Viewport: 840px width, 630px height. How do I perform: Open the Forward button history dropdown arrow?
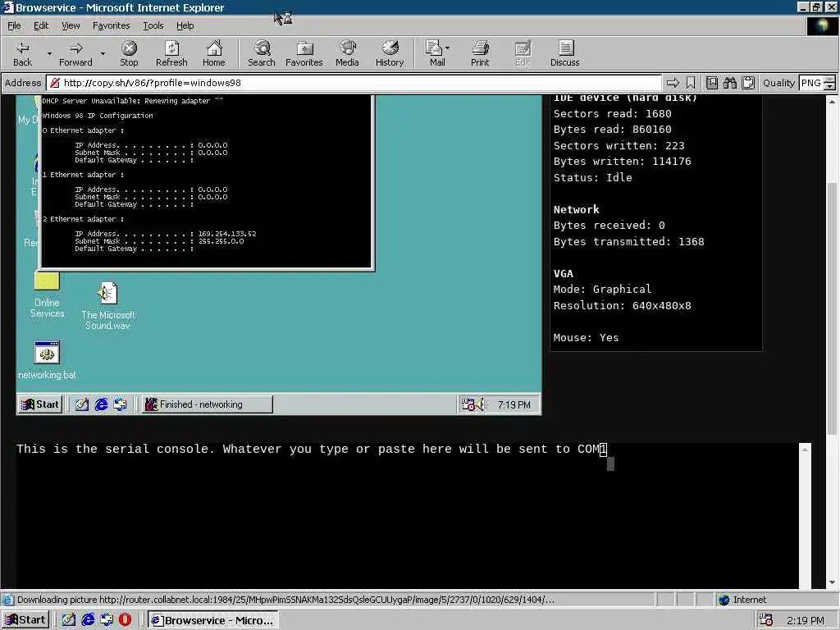click(103, 53)
